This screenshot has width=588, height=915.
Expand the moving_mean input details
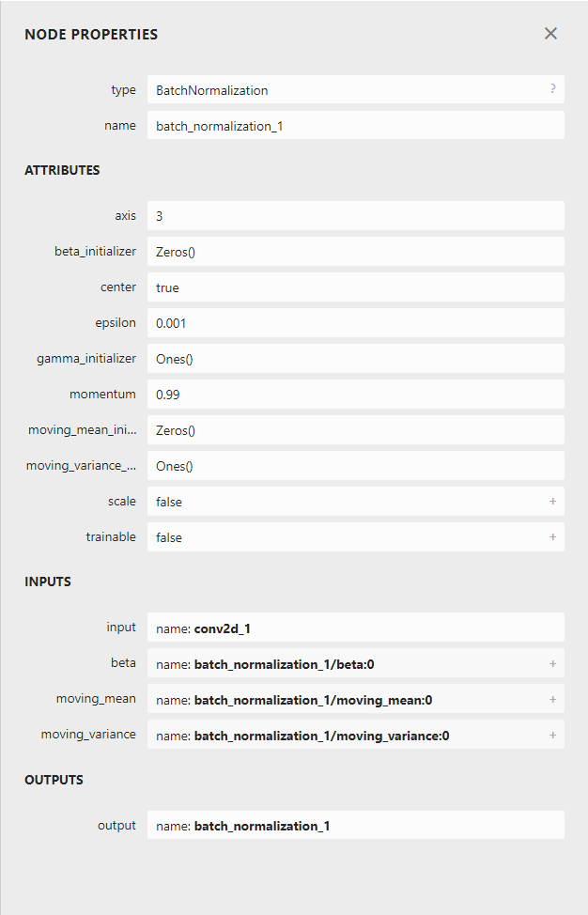pyautogui.click(x=554, y=699)
